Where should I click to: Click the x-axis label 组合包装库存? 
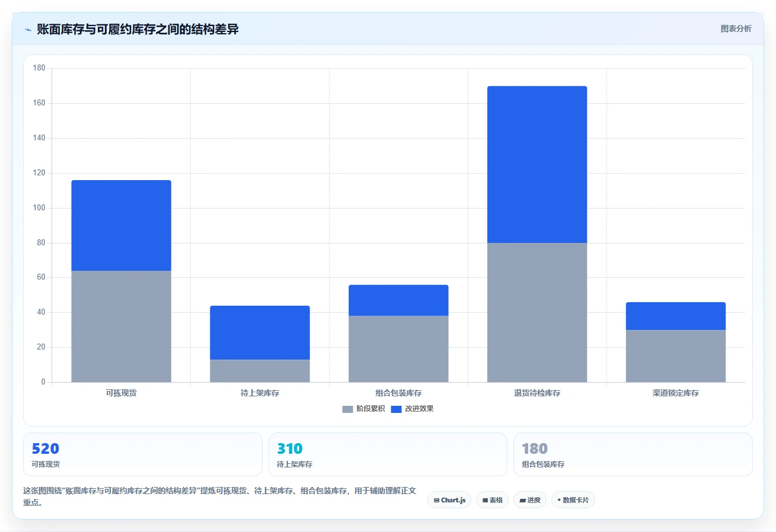click(398, 393)
